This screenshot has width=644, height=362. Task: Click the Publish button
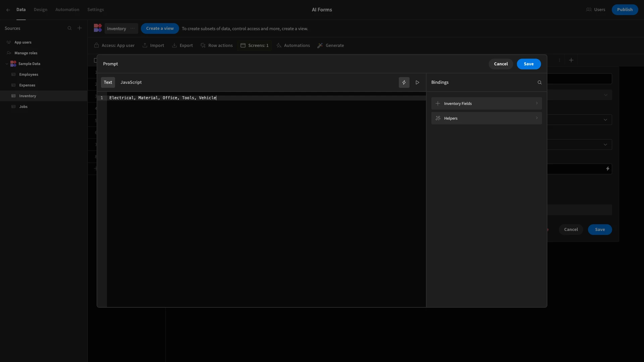pos(625,10)
